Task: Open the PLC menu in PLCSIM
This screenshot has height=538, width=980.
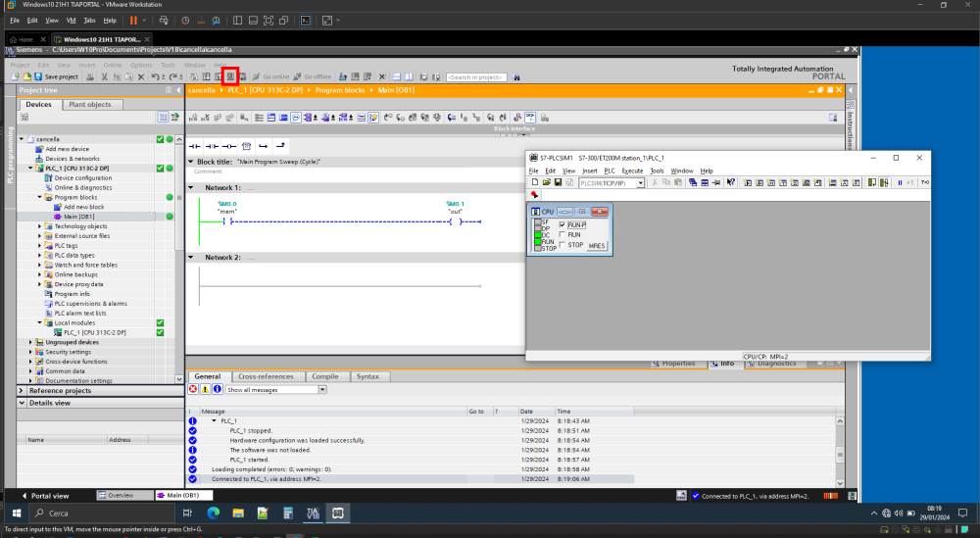Action: (x=610, y=171)
